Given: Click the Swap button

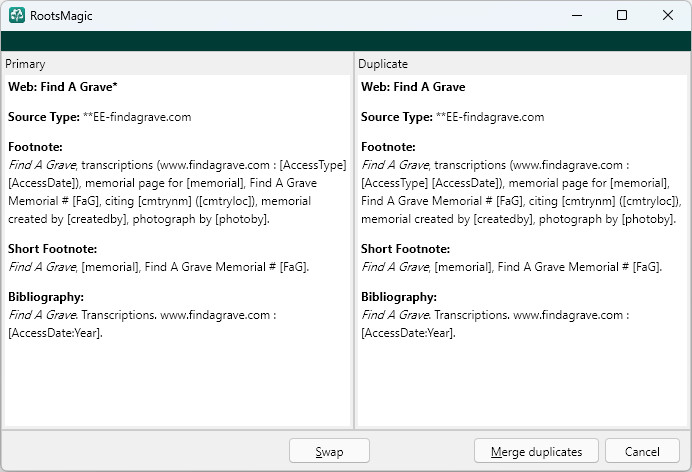Looking at the screenshot, I should [329, 451].
